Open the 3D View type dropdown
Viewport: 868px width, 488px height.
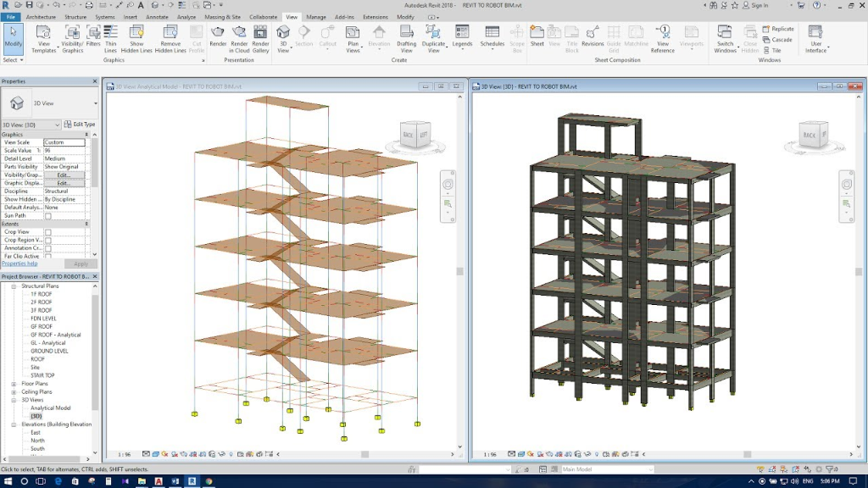point(95,103)
